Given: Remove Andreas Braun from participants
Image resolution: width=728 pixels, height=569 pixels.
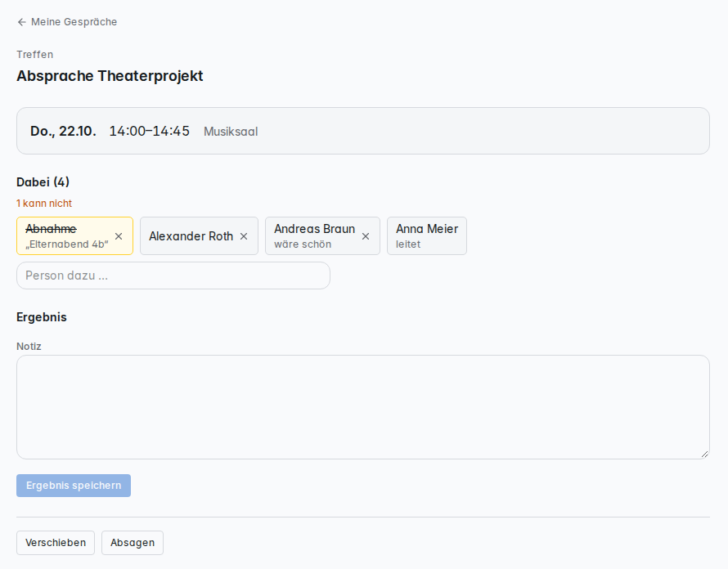Looking at the screenshot, I should (x=366, y=236).
